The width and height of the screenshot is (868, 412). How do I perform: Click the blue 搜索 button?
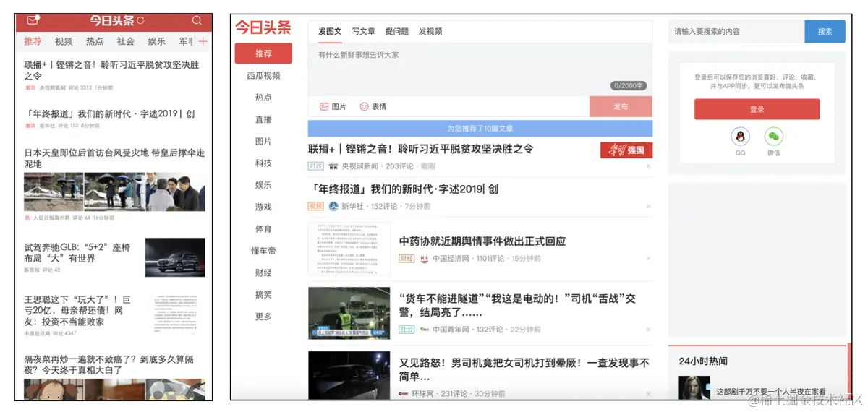pyautogui.click(x=825, y=32)
